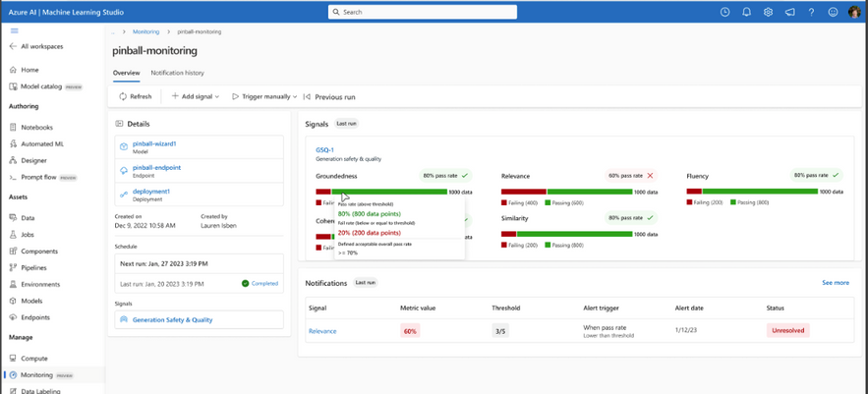Viewport: 868px width, 394px height.
Task: Open the Relevance link in notifications table
Action: [x=322, y=331]
